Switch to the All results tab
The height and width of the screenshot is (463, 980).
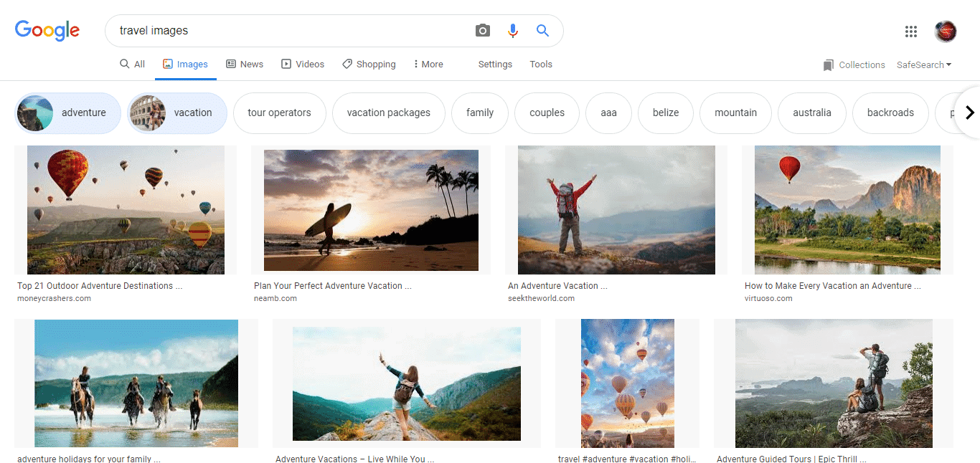coord(133,64)
